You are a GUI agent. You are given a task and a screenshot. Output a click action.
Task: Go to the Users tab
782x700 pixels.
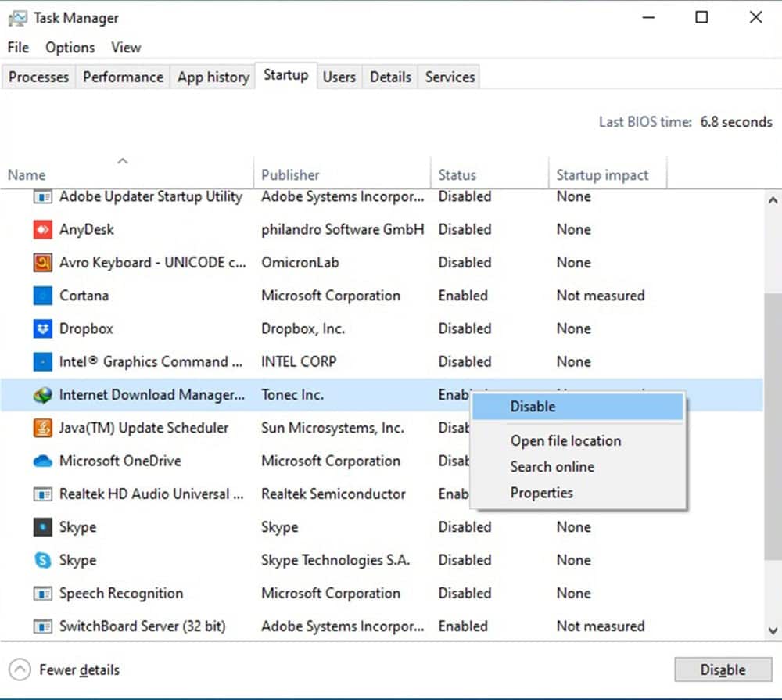coord(339,77)
